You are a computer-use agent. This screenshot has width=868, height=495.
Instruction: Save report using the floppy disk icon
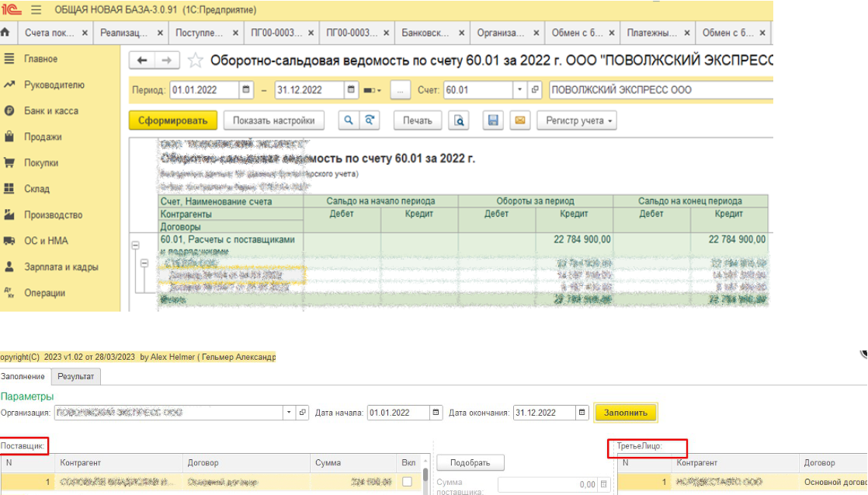[x=493, y=120]
